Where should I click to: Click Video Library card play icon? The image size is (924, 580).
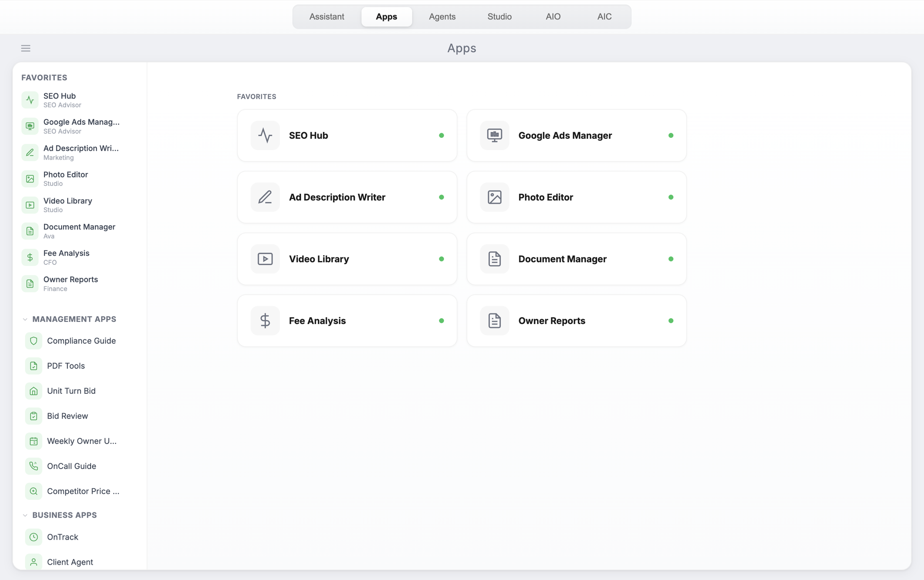coord(265,259)
